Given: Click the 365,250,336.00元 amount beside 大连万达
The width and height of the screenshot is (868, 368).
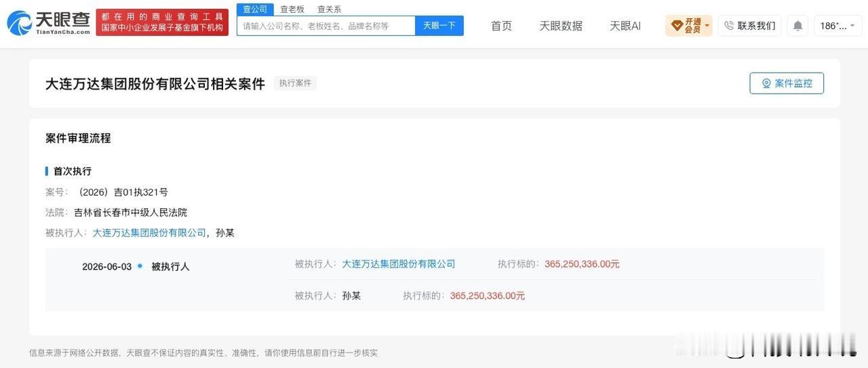Looking at the screenshot, I should coord(582,264).
